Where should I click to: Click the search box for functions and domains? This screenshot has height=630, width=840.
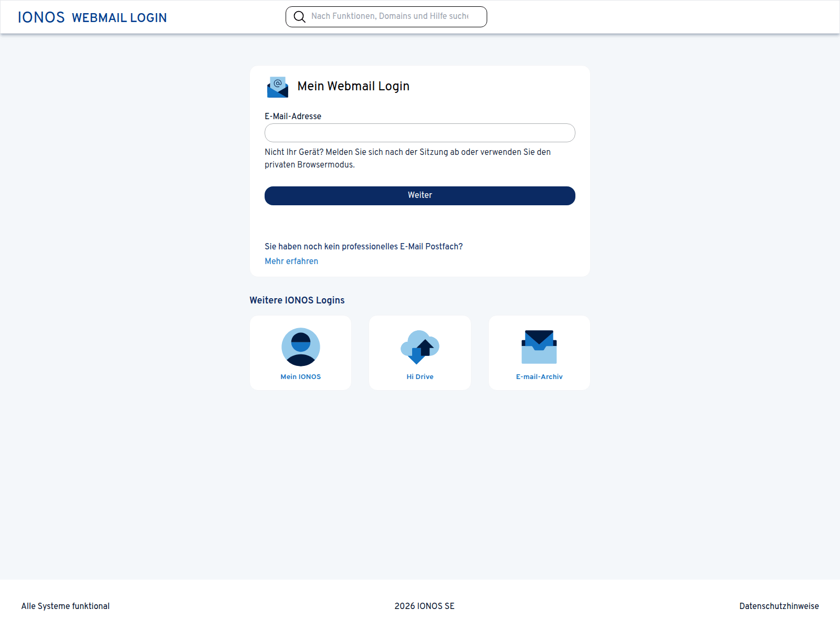click(386, 17)
